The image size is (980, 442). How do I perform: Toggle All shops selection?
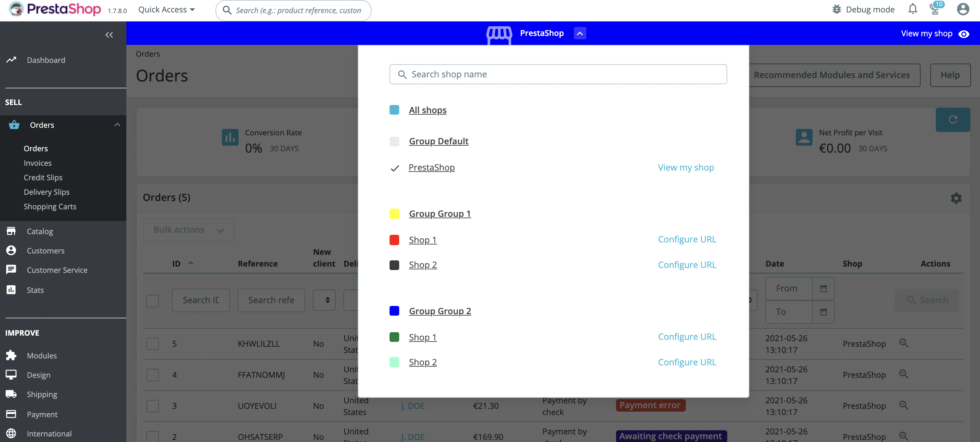click(427, 109)
